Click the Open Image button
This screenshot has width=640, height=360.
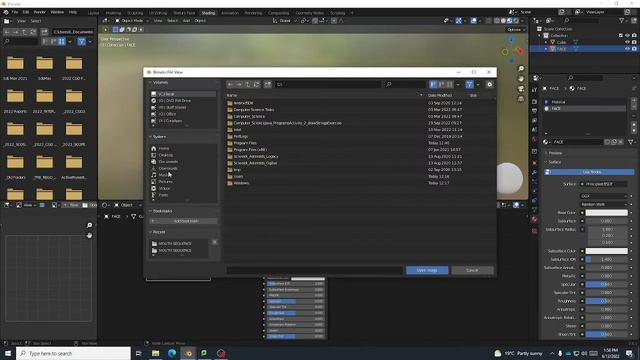coord(427,270)
